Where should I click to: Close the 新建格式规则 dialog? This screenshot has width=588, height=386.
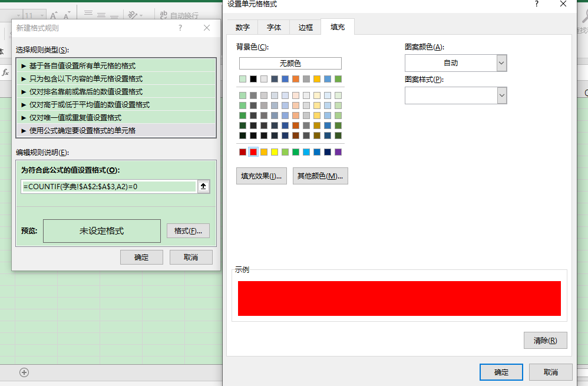click(x=207, y=28)
